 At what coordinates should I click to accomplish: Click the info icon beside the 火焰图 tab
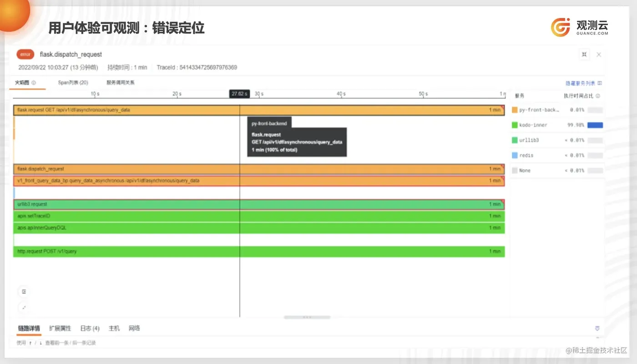pos(34,83)
